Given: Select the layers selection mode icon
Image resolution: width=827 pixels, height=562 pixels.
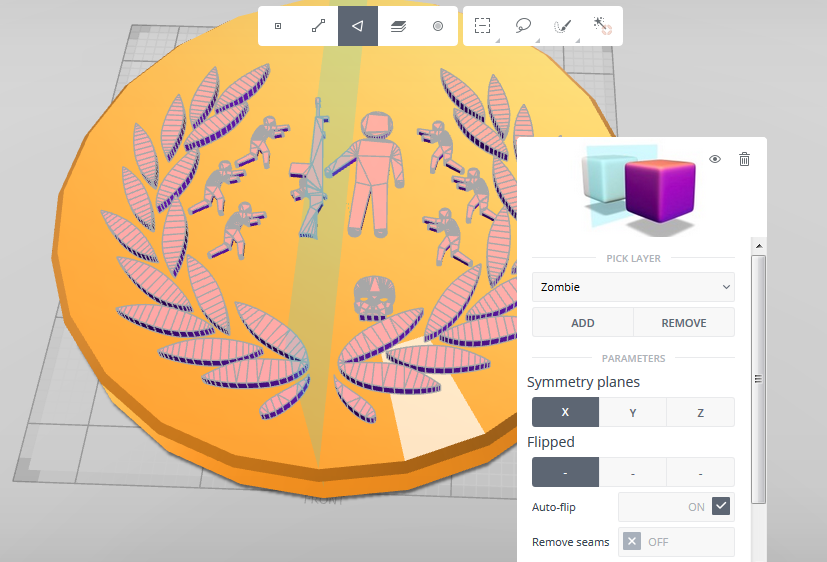Looking at the screenshot, I should coord(398,26).
